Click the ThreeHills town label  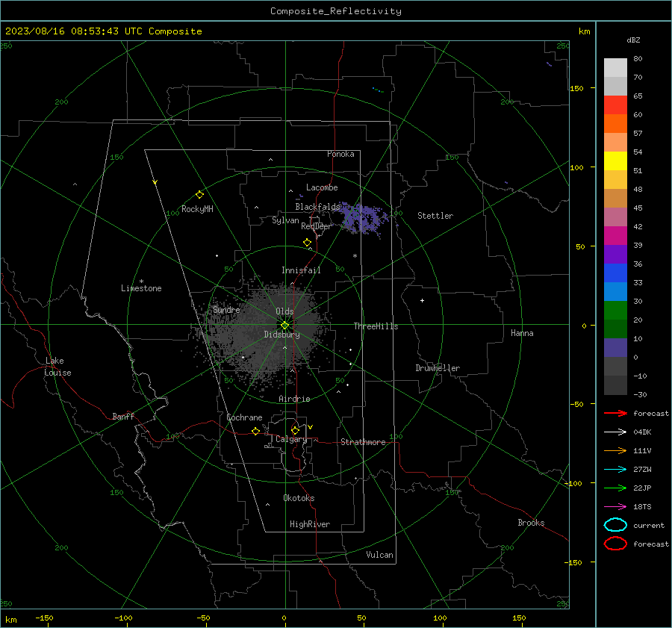(376, 326)
